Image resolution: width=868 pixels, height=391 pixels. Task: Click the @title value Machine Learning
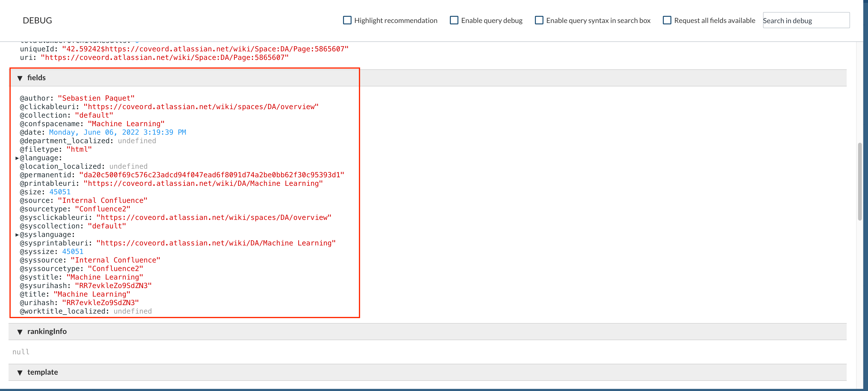tap(92, 294)
